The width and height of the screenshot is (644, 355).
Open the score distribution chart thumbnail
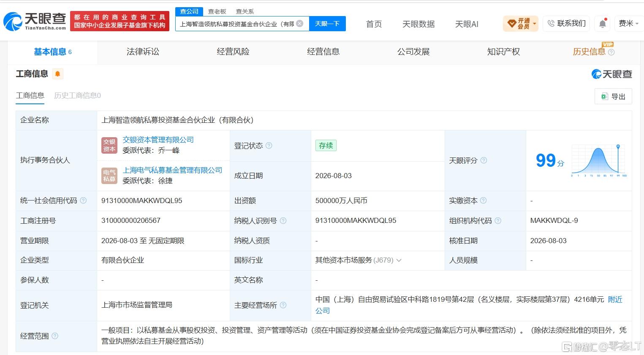pyautogui.click(x=599, y=160)
